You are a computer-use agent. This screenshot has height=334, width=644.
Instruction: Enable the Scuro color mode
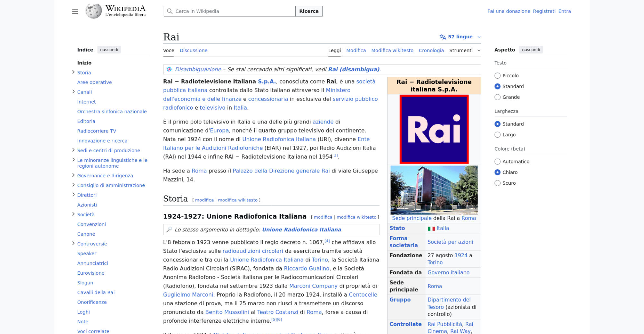(497, 183)
